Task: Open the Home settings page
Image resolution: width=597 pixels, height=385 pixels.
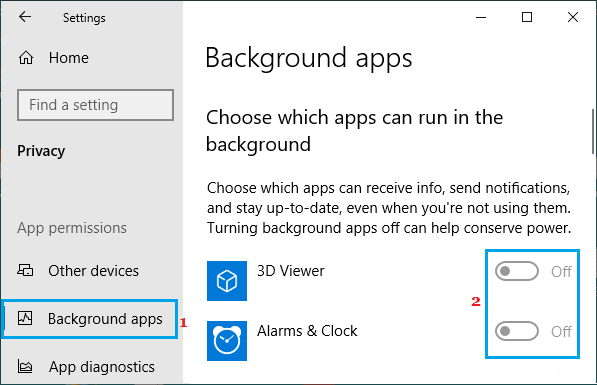Action: (69, 58)
